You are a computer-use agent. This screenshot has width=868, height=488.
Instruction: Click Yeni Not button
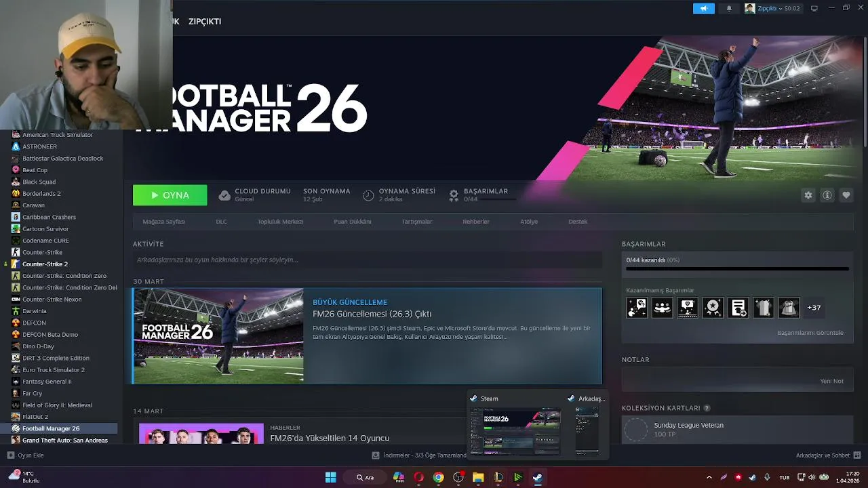pyautogui.click(x=832, y=381)
